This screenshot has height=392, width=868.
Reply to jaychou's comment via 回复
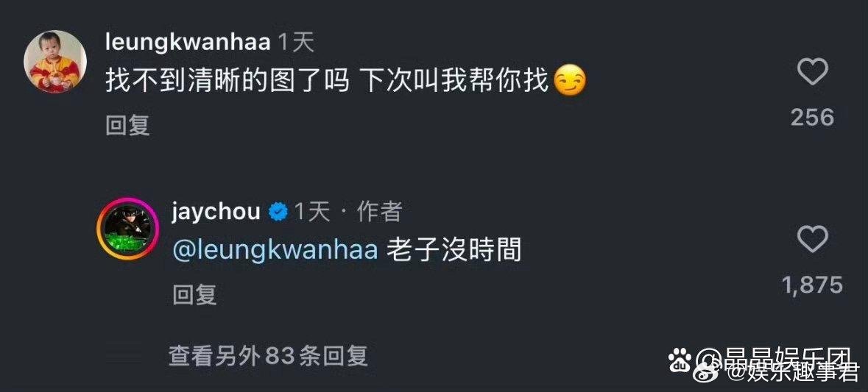pos(194,295)
